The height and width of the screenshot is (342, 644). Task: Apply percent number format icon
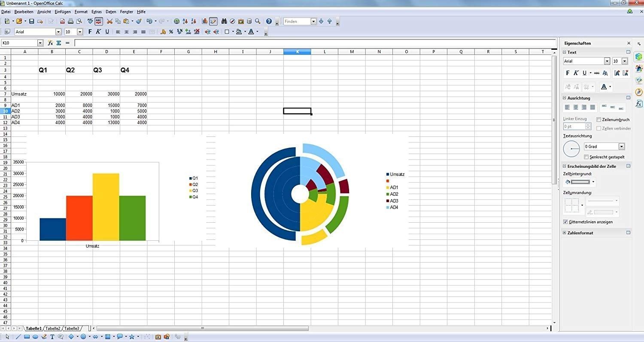(x=171, y=32)
